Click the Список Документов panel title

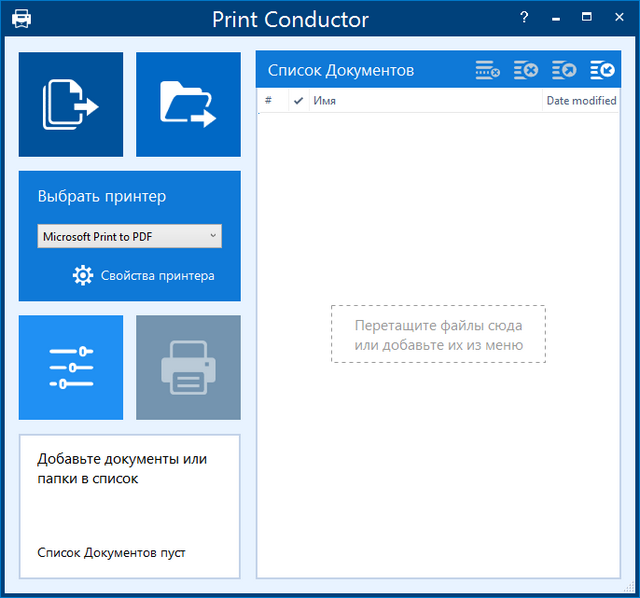point(341,70)
